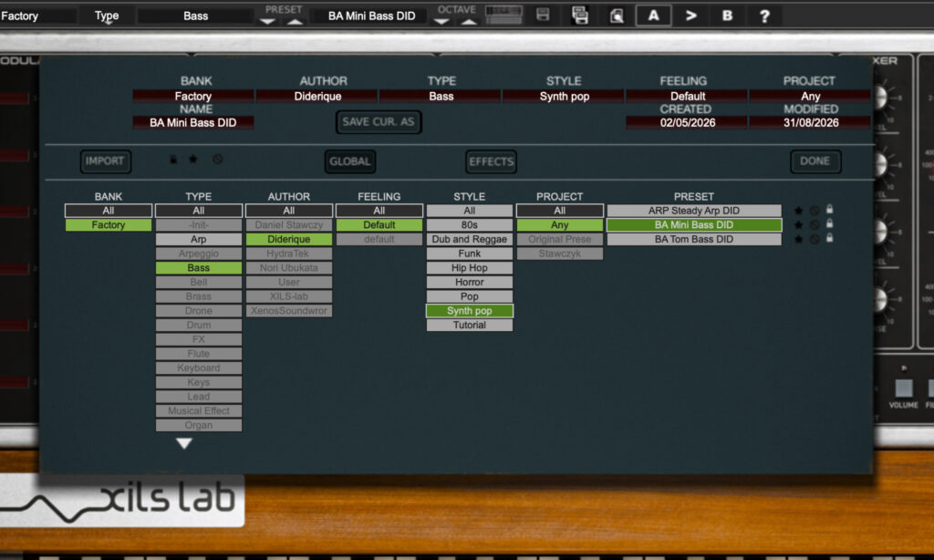
Task: Click the Bank field showing Factory
Action: (x=193, y=96)
